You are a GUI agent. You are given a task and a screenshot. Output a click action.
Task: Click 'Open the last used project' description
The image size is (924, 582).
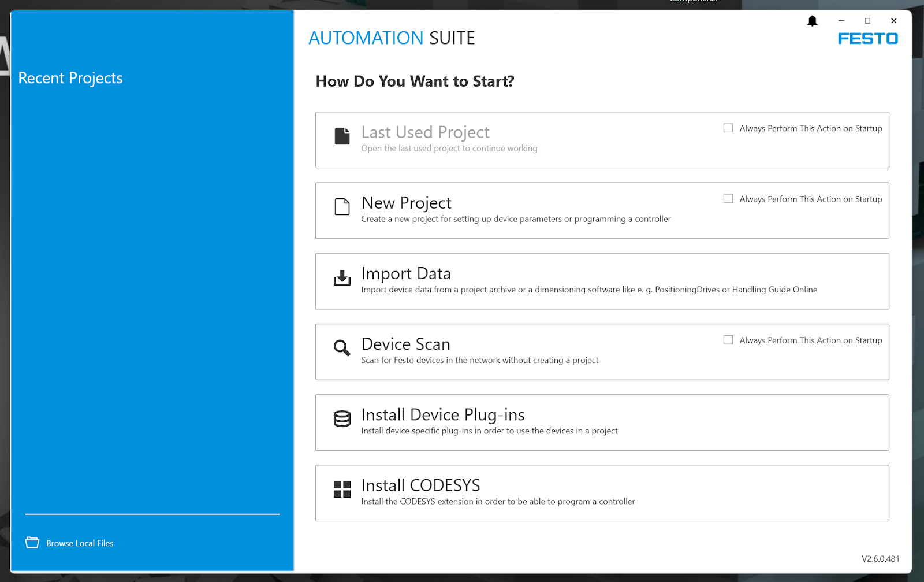point(449,149)
